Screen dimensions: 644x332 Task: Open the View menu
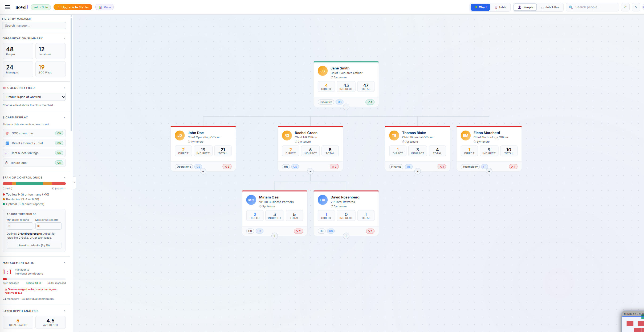click(104, 7)
